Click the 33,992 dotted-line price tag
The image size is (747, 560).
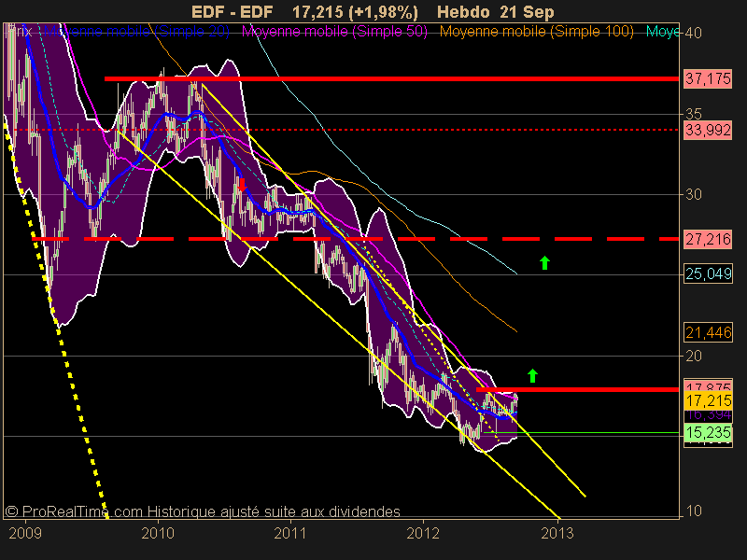(708, 130)
